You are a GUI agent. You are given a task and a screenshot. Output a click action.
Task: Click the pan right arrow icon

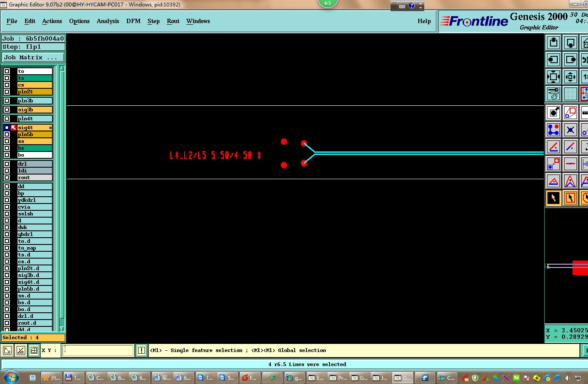(x=571, y=60)
